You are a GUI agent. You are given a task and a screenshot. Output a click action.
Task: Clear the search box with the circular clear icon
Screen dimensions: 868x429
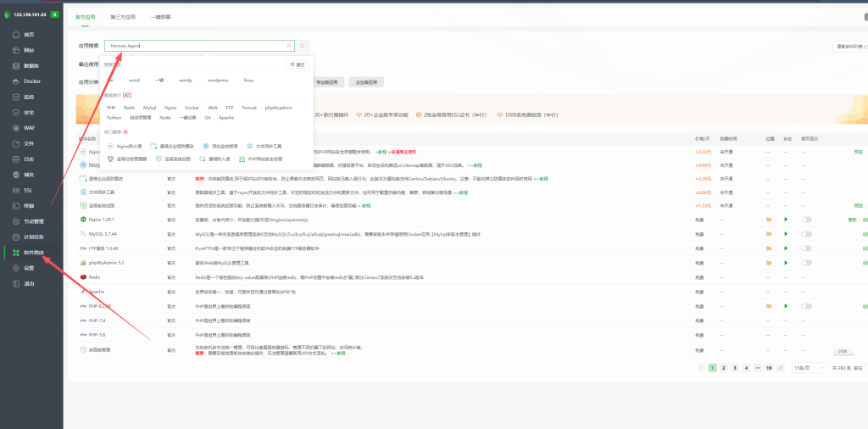(x=288, y=46)
